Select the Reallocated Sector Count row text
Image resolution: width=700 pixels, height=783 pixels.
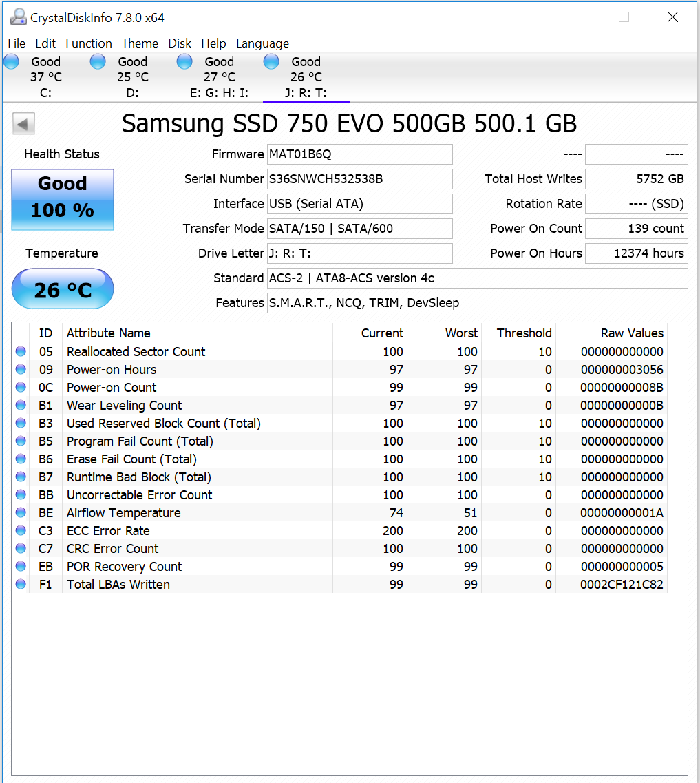point(136,351)
